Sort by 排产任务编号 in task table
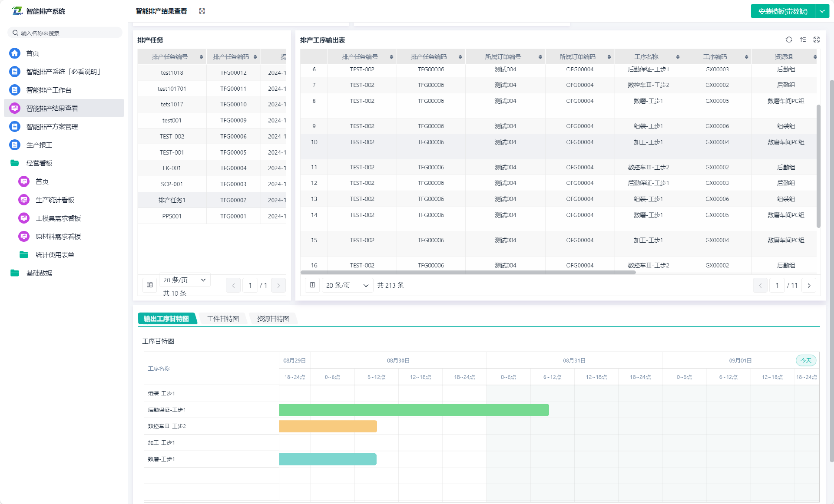Screen dimensions: 834x504 201,57
